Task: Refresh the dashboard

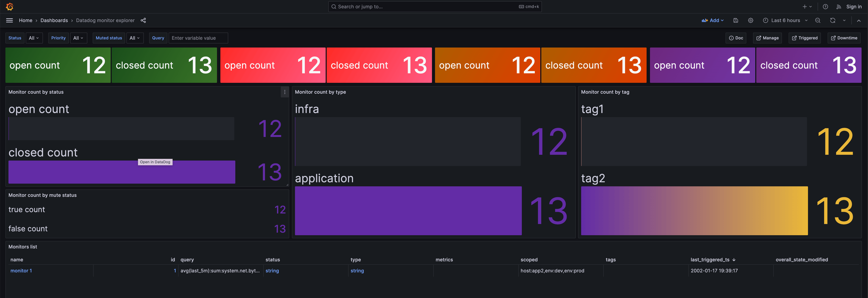Action: (832, 20)
